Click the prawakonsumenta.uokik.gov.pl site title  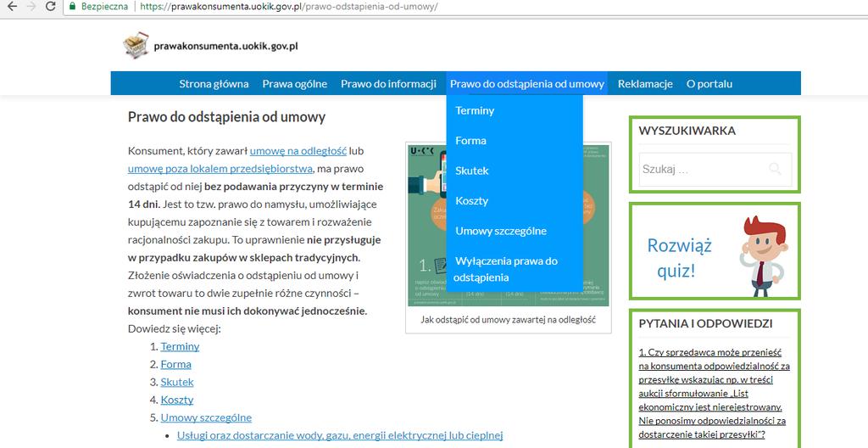pos(225,46)
